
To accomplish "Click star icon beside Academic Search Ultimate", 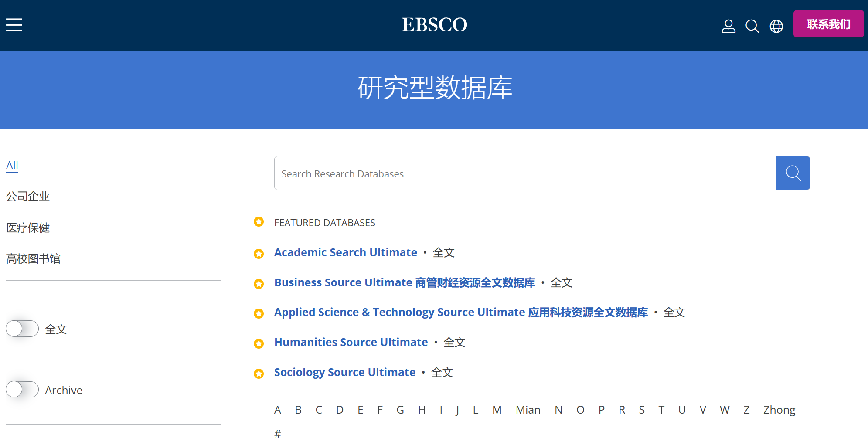I will click(259, 253).
